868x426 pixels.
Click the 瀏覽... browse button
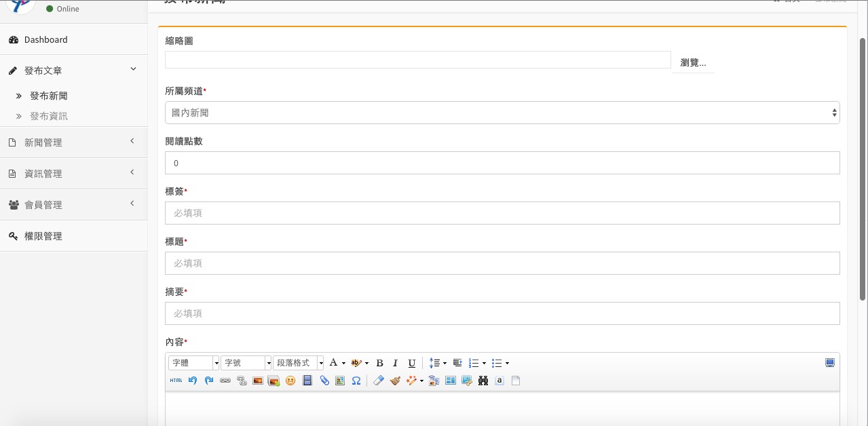pos(693,62)
